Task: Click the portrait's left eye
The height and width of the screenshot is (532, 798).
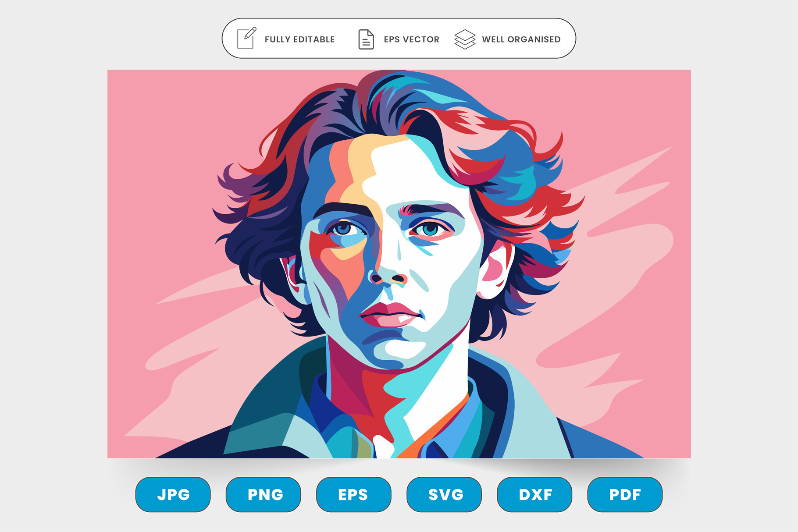Action: pyautogui.click(x=344, y=229)
